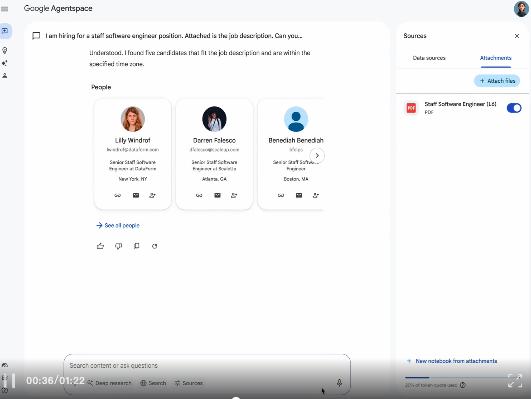Click add-person icon on Darren Falesco's card

(234, 195)
